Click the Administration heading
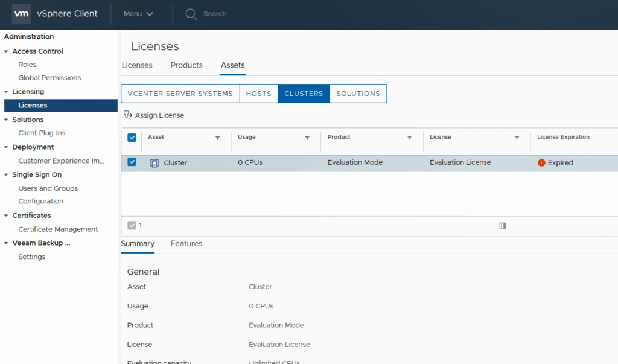The height and width of the screenshot is (364, 618). 29,36
